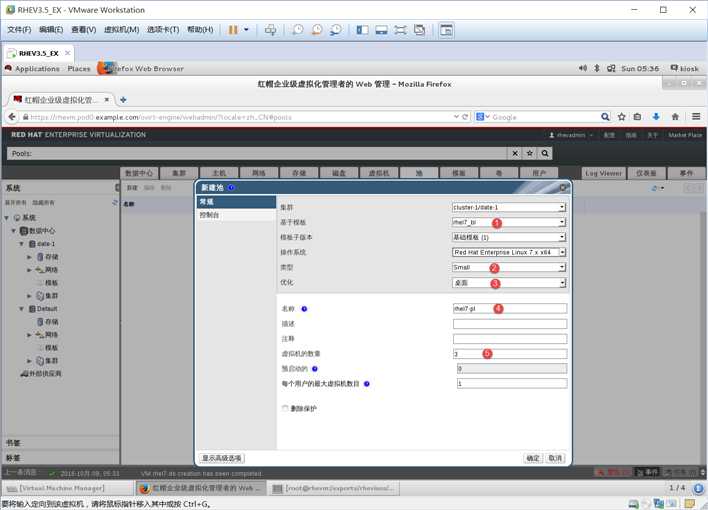This screenshot has height=510, width=708.
Task: Click the 名称 pool name input field
Action: point(510,309)
